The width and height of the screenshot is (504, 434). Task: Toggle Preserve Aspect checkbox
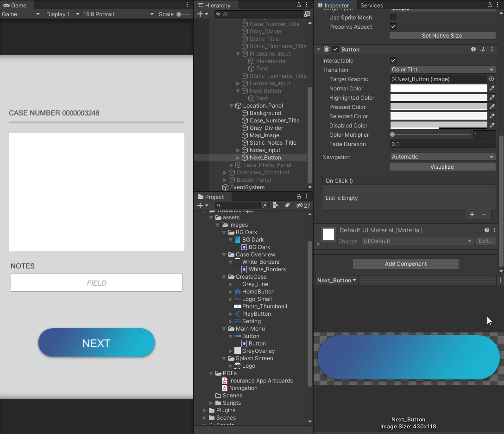click(x=393, y=26)
